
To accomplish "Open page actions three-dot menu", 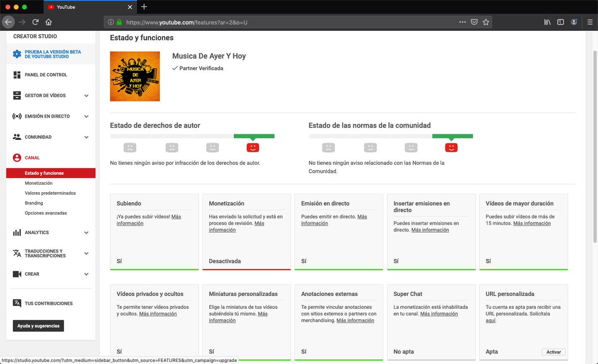I will [x=462, y=22].
